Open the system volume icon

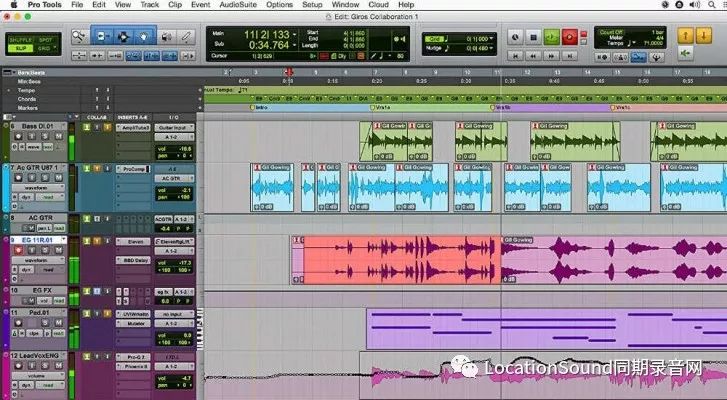click(x=695, y=5)
